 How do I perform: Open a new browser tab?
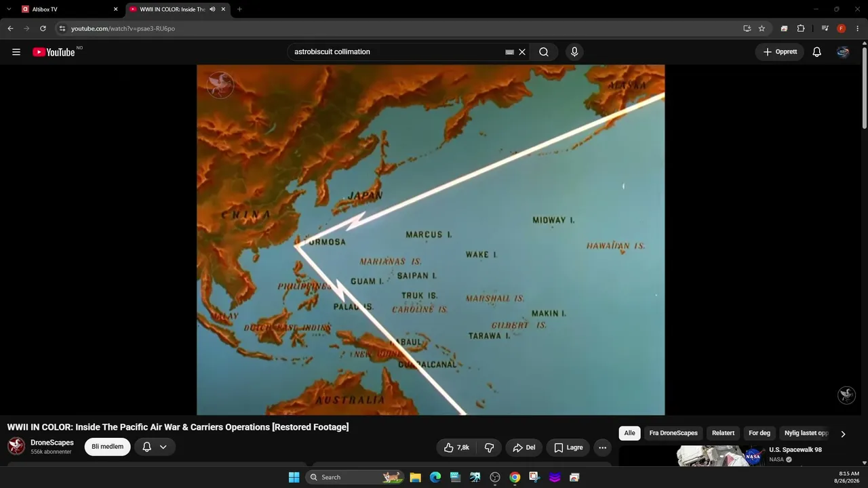click(239, 9)
